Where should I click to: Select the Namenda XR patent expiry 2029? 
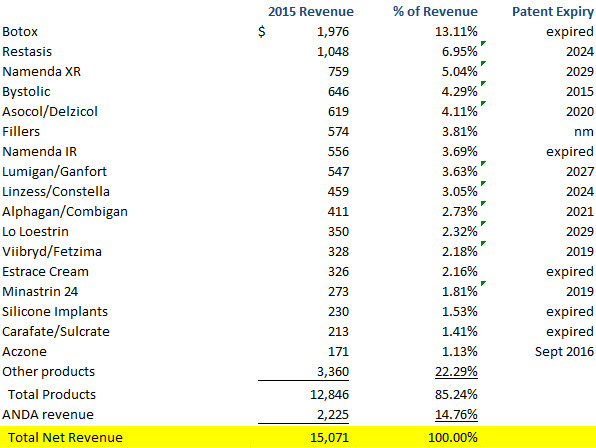tap(580, 71)
